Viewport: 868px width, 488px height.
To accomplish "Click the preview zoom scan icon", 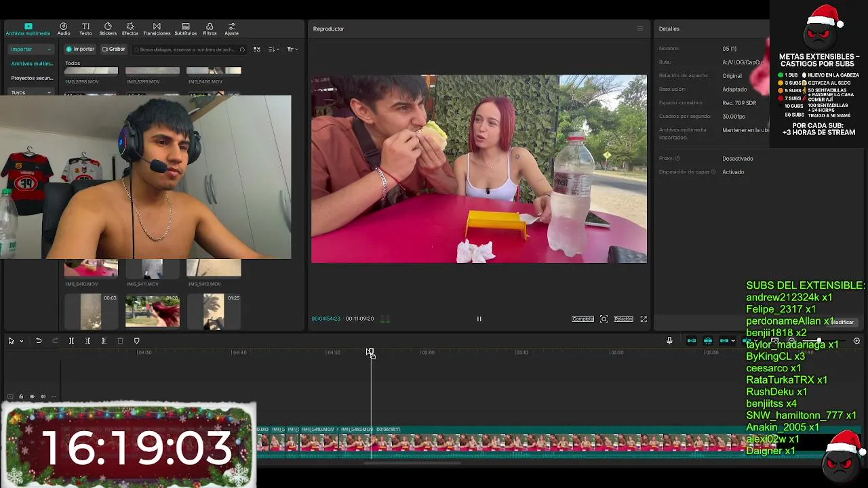I will 604,319.
